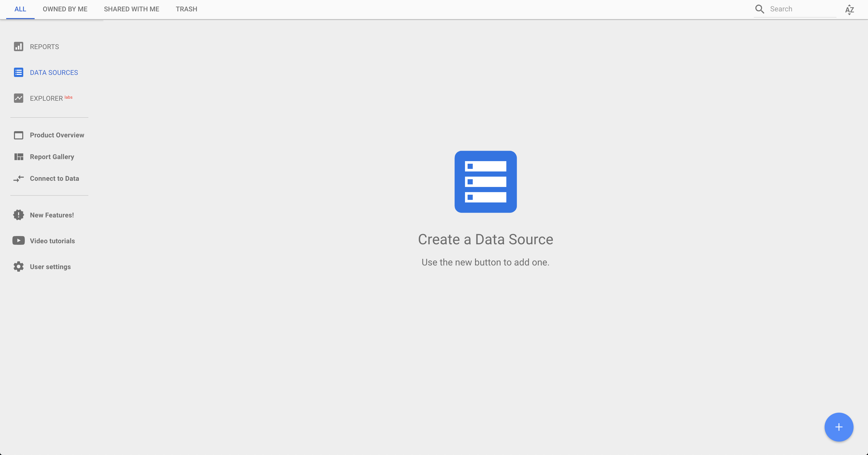Viewport: 868px width, 455px height.
Task: Click the Connect to Data arrows icon
Action: 19,178
